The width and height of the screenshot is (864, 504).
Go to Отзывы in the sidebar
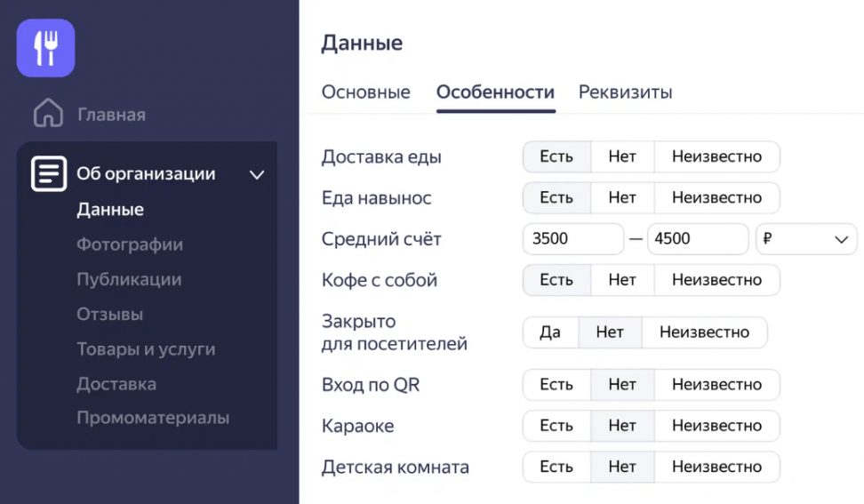point(109,315)
